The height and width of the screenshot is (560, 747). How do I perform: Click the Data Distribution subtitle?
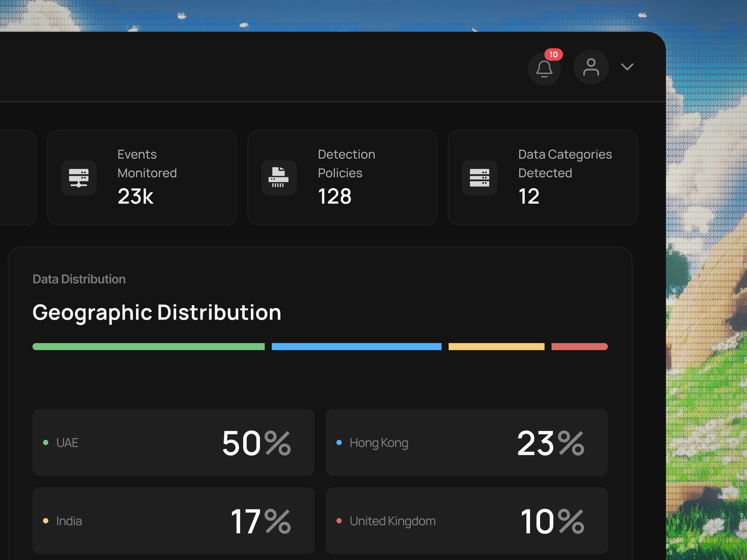pyautogui.click(x=79, y=279)
